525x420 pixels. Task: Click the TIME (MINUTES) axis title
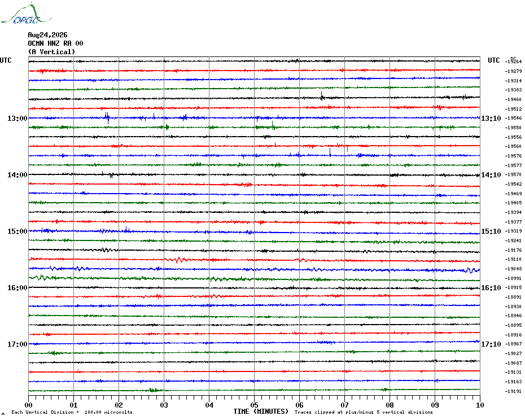point(261,412)
